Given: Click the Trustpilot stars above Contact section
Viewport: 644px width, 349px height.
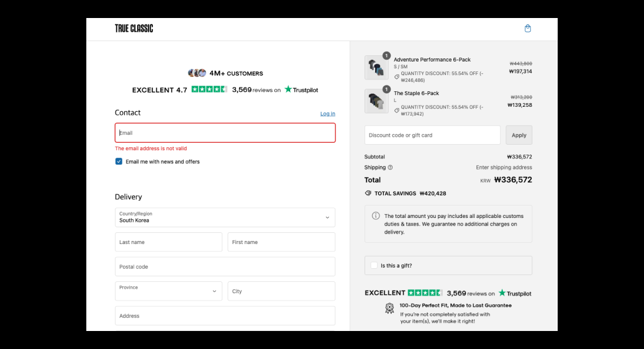Looking at the screenshot, I should pyautogui.click(x=209, y=89).
